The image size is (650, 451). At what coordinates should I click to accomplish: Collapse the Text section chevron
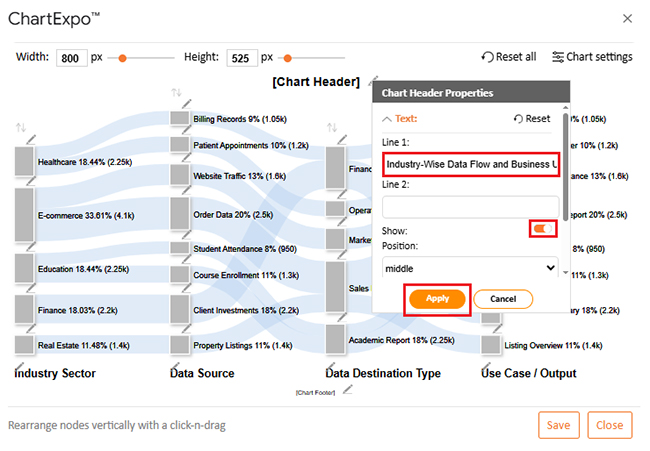pyautogui.click(x=388, y=118)
